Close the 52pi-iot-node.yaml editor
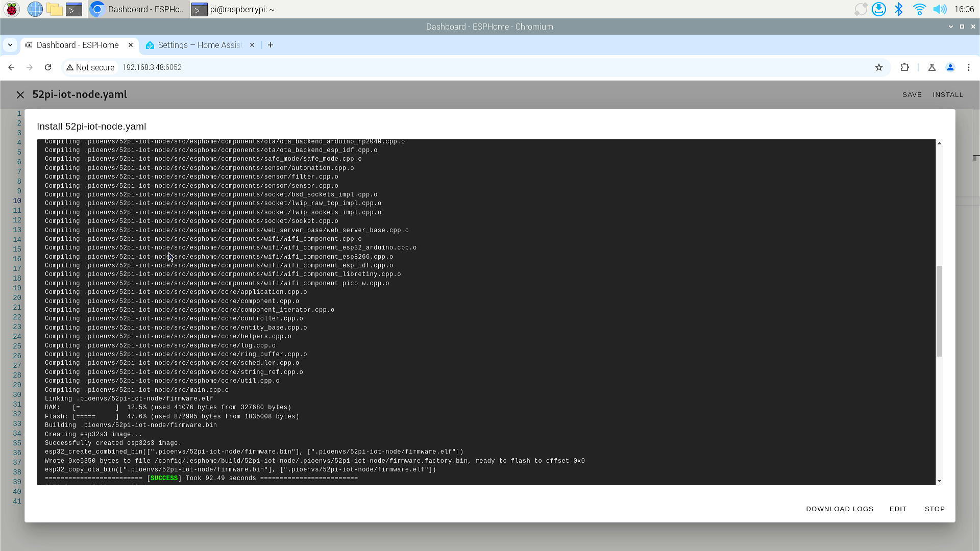 pos(20,95)
